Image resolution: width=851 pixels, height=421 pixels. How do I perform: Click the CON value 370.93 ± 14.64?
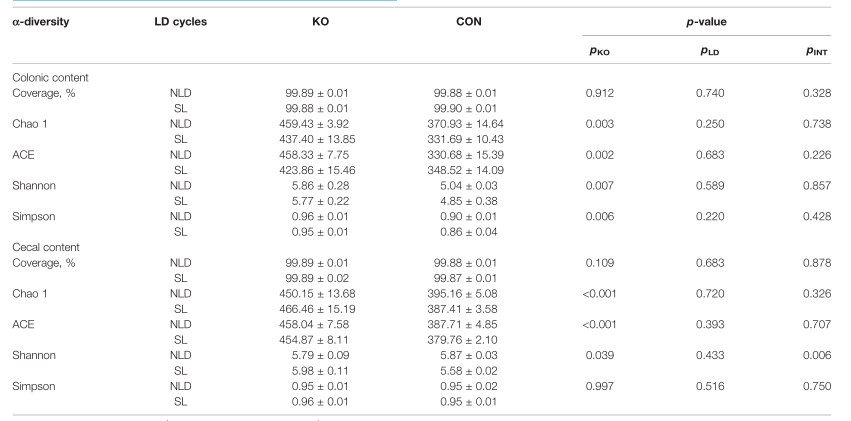pos(465,124)
